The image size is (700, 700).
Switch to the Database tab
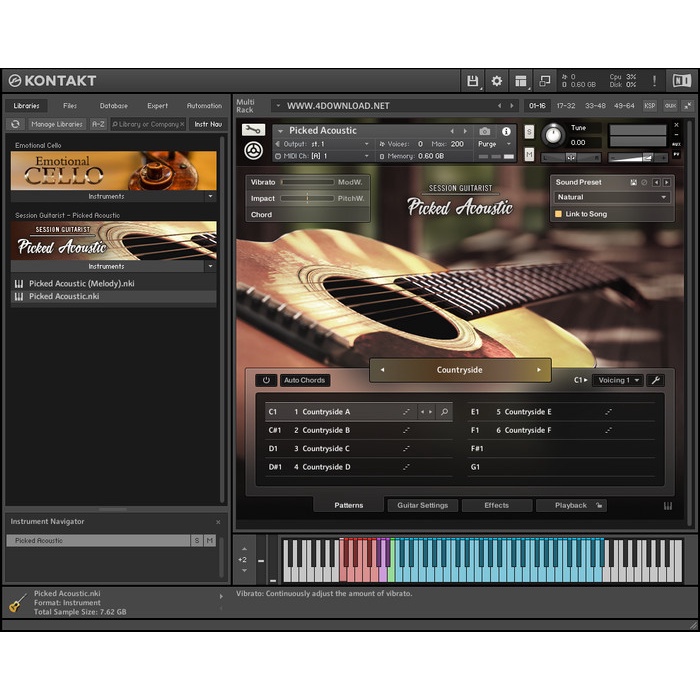pyautogui.click(x=113, y=106)
